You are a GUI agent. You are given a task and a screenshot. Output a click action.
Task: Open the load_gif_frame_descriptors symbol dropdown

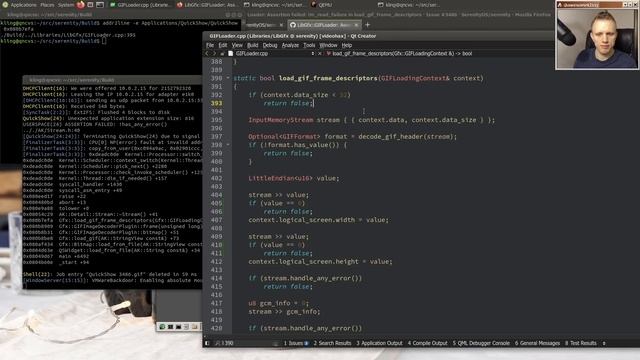pyautogui.click(x=402, y=53)
